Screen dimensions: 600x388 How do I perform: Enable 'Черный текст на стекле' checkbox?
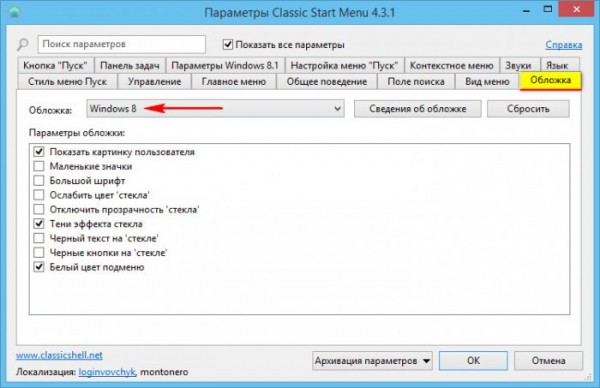point(39,238)
